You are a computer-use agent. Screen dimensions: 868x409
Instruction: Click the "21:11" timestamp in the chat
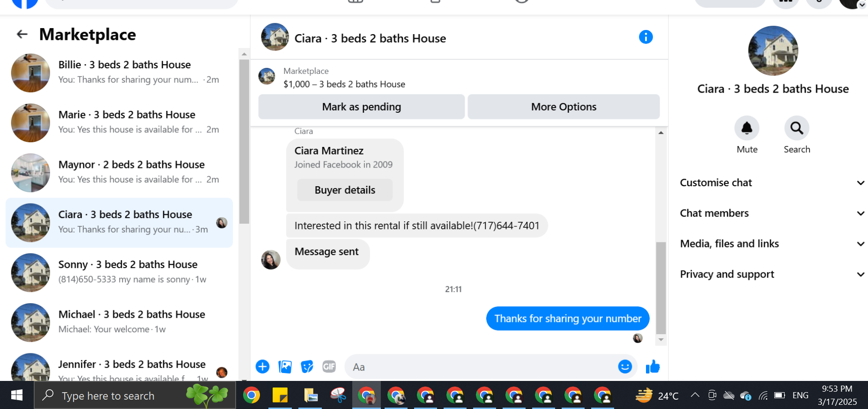click(453, 289)
